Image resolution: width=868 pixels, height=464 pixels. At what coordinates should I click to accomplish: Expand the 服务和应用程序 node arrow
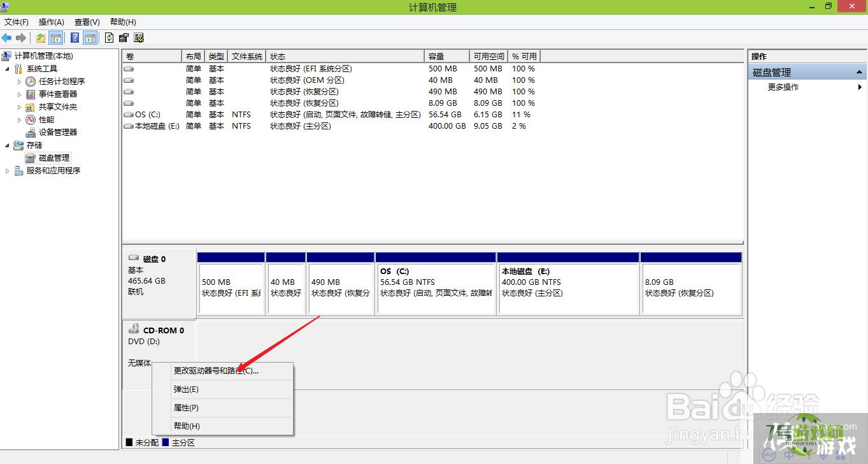(x=8, y=171)
